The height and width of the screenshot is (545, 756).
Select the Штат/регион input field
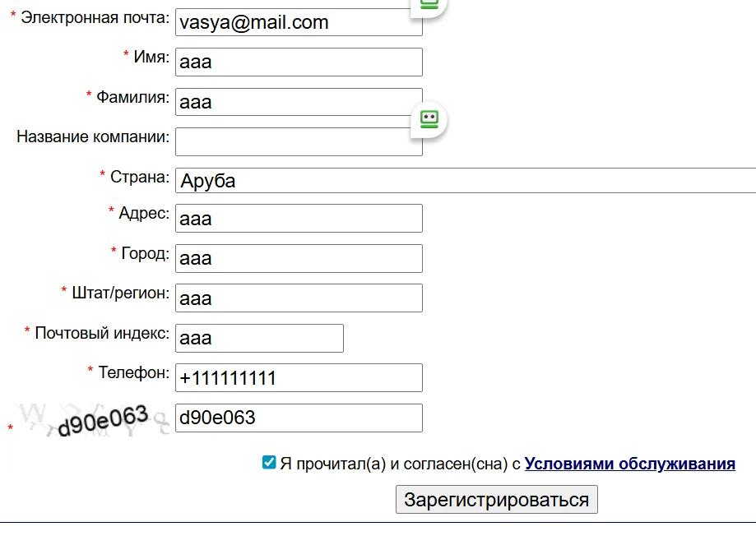pyautogui.click(x=299, y=298)
